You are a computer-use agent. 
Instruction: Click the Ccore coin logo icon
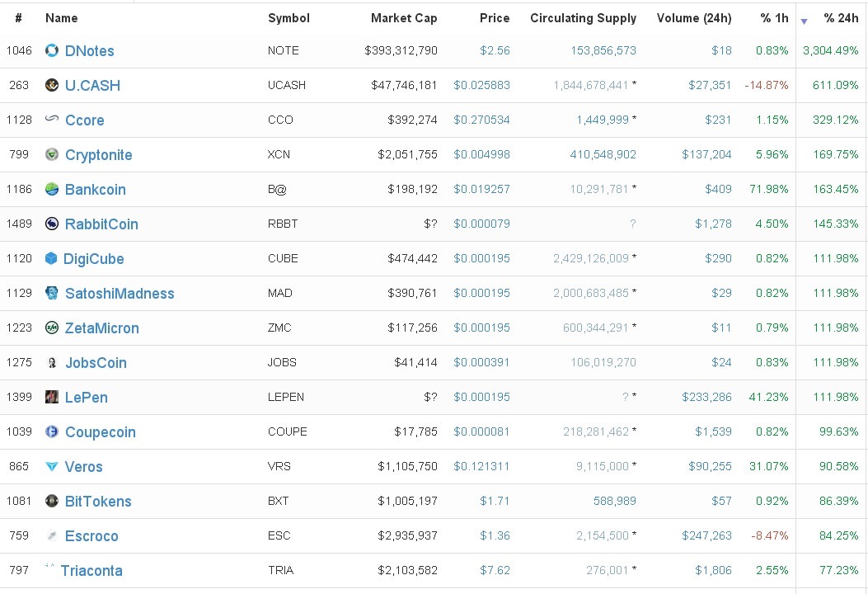coord(51,118)
